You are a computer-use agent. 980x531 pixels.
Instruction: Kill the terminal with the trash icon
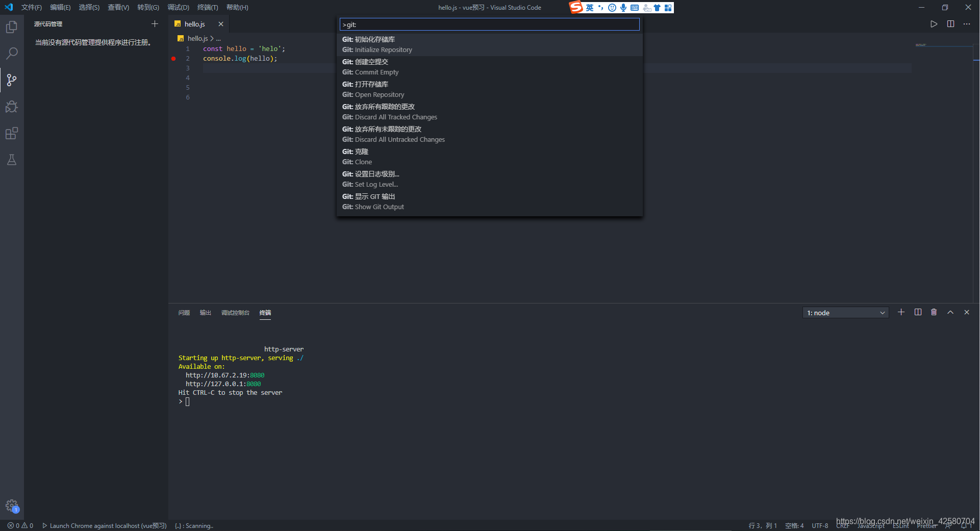pyautogui.click(x=934, y=312)
